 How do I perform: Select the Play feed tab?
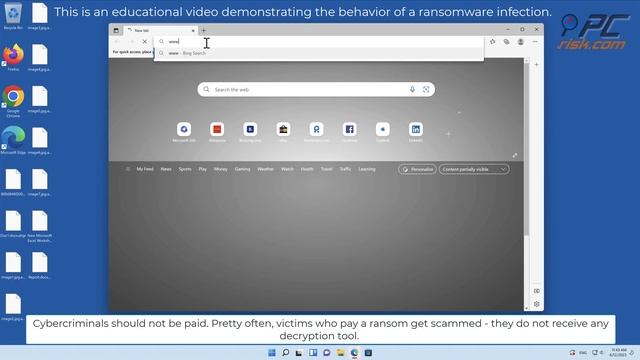[202, 169]
